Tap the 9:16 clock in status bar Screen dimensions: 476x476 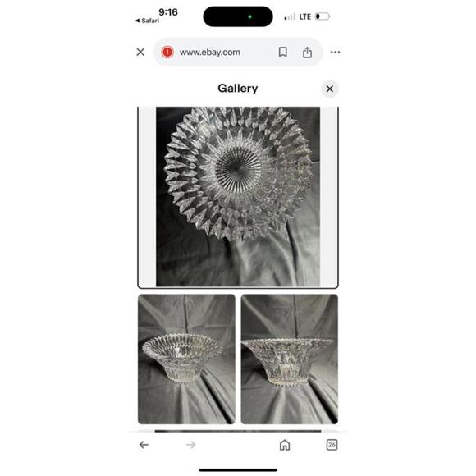click(168, 12)
